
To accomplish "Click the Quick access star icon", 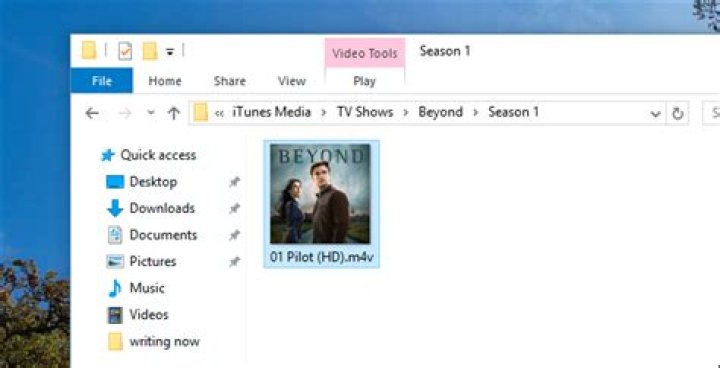I will [107, 155].
